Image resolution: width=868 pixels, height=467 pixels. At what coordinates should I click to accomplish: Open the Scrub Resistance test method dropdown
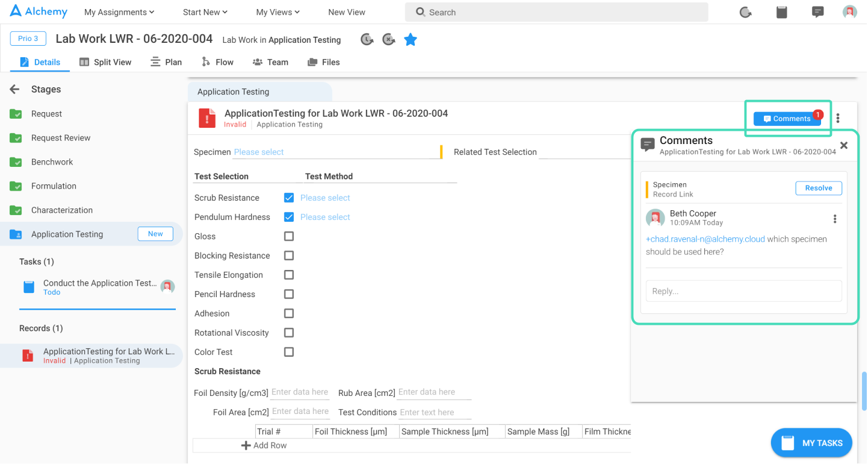point(325,198)
